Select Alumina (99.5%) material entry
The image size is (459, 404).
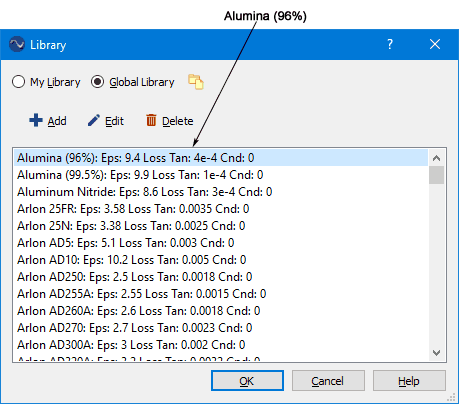221,175
